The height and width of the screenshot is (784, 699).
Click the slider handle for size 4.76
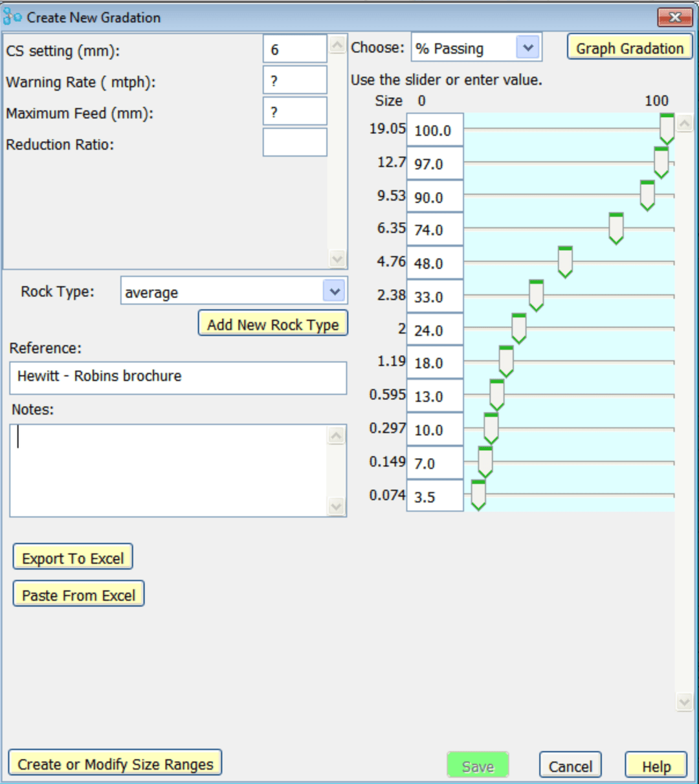coord(565,261)
